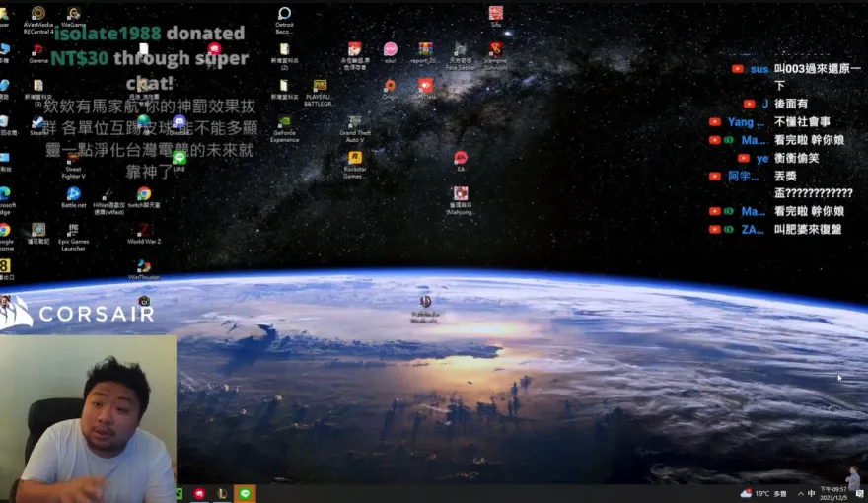Open the PLAYERUNKNOWN'S BATTLEGROUNDS shortcut
This screenshot has width=868, height=503.
320,88
